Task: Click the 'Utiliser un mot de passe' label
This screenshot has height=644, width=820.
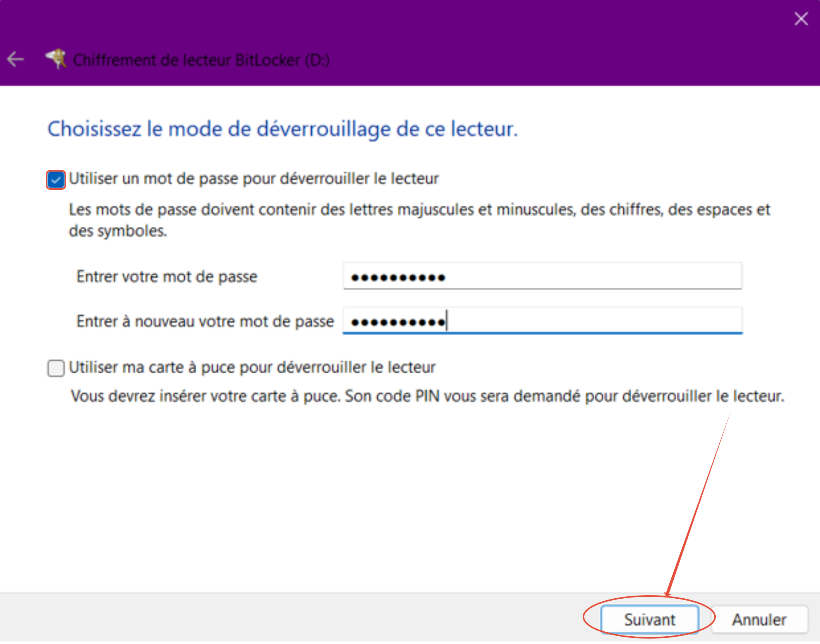Action: click(253, 179)
